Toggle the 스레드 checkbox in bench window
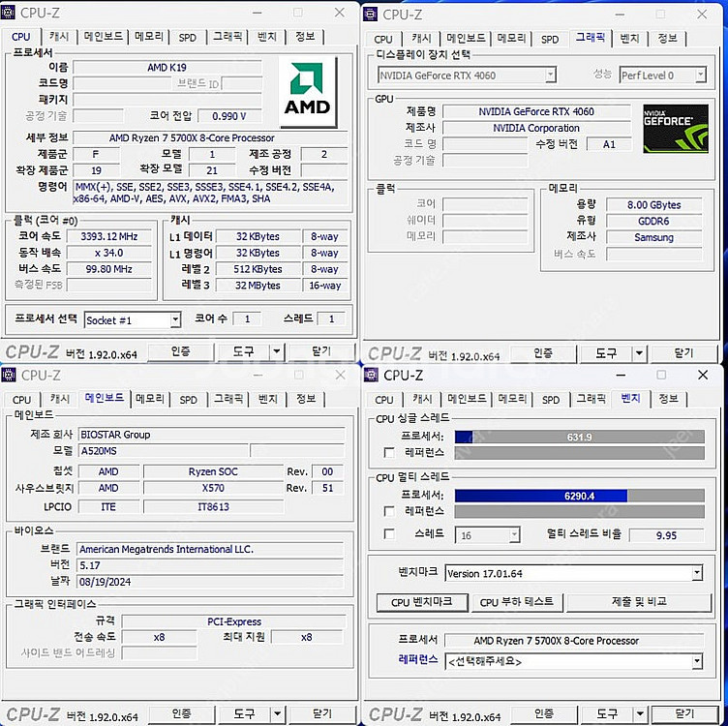Viewport: 728px width, 726px height. [x=389, y=534]
